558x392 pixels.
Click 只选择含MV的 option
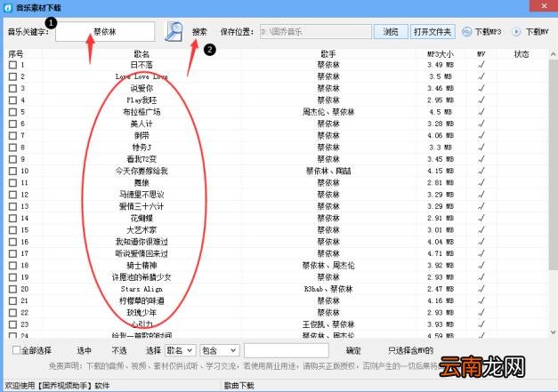click(x=410, y=350)
